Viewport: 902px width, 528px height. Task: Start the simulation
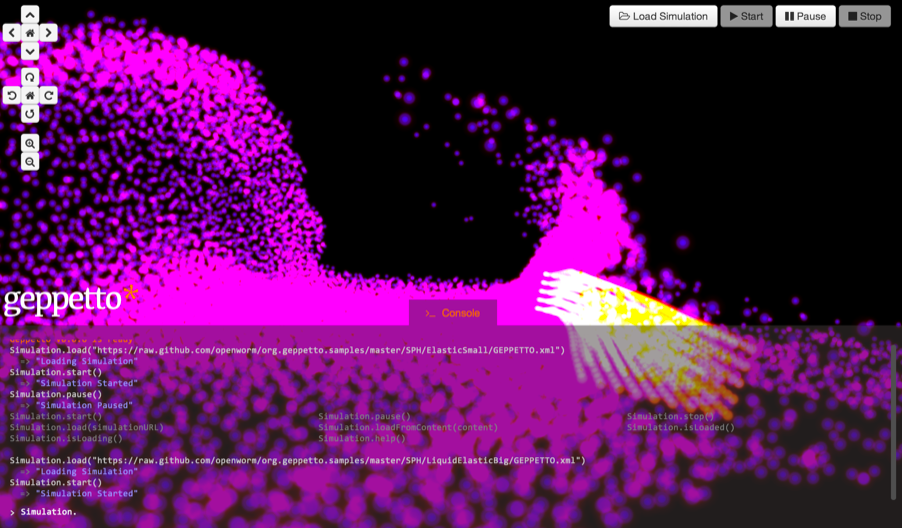[x=746, y=16]
